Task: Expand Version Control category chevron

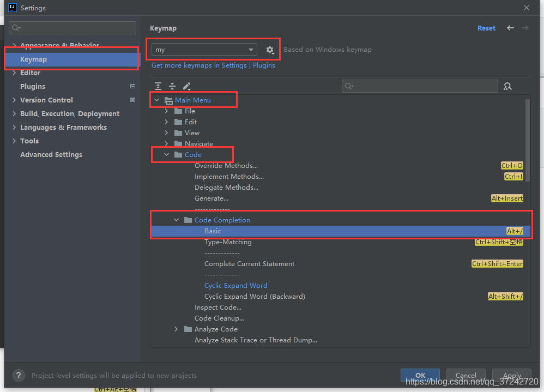Action: [14, 100]
